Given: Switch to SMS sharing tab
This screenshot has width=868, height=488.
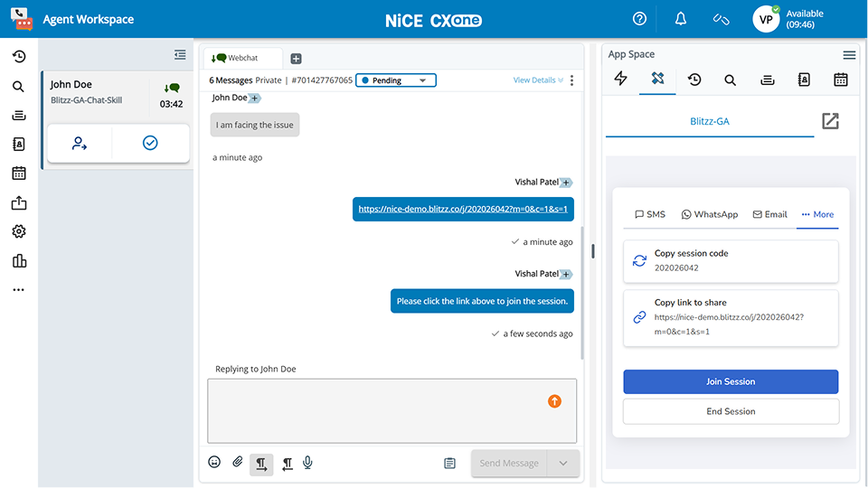Looking at the screenshot, I should (650, 214).
